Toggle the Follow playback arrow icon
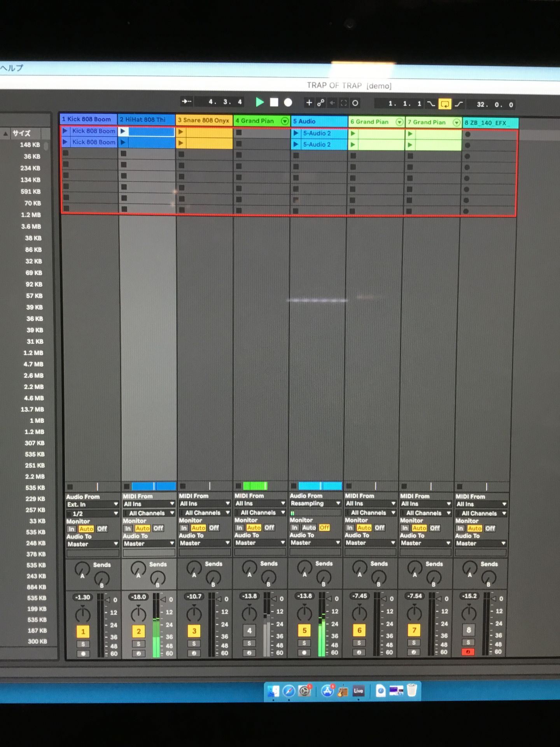The image size is (560, 747). point(187,102)
